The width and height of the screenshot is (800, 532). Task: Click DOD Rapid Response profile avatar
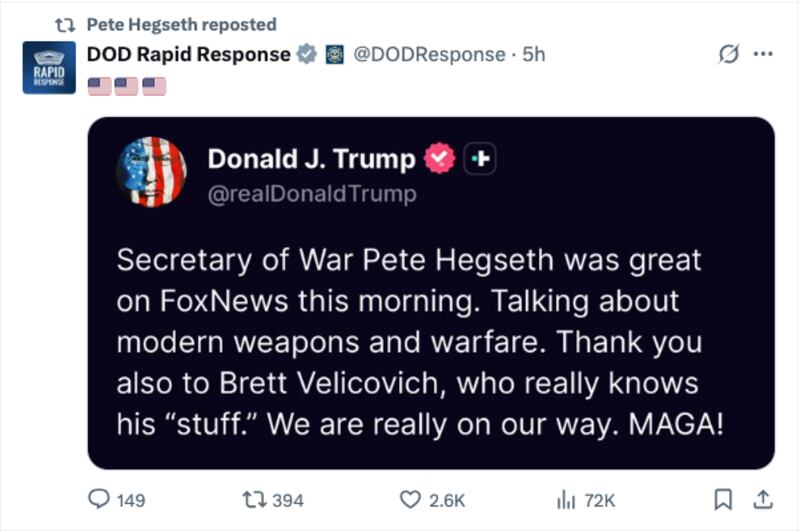(49, 67)
